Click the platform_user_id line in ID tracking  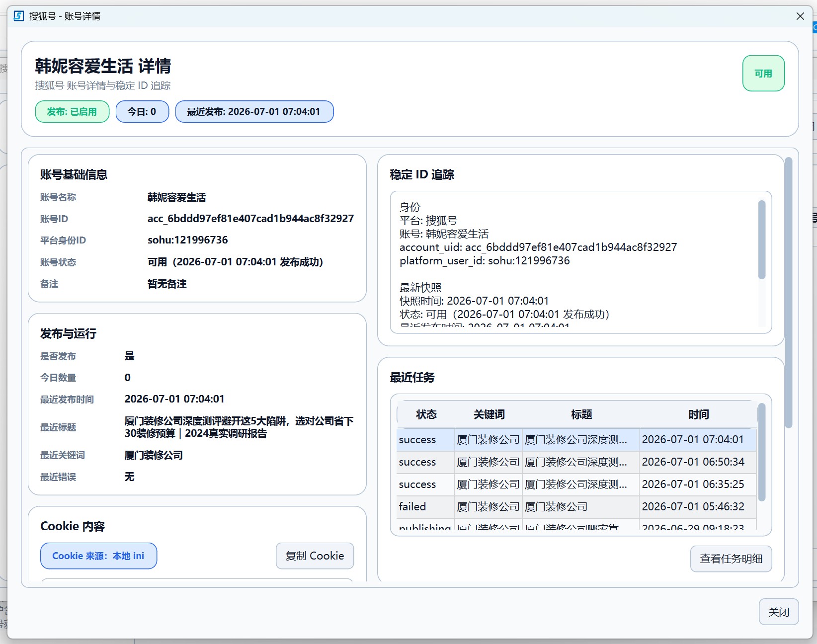[x=485, y=261]
